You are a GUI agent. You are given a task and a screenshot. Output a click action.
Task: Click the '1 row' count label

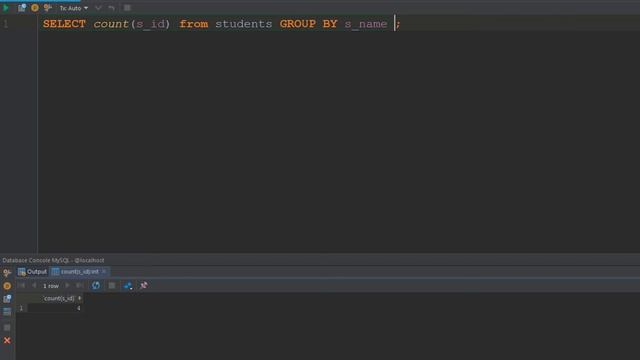(51, 286)
